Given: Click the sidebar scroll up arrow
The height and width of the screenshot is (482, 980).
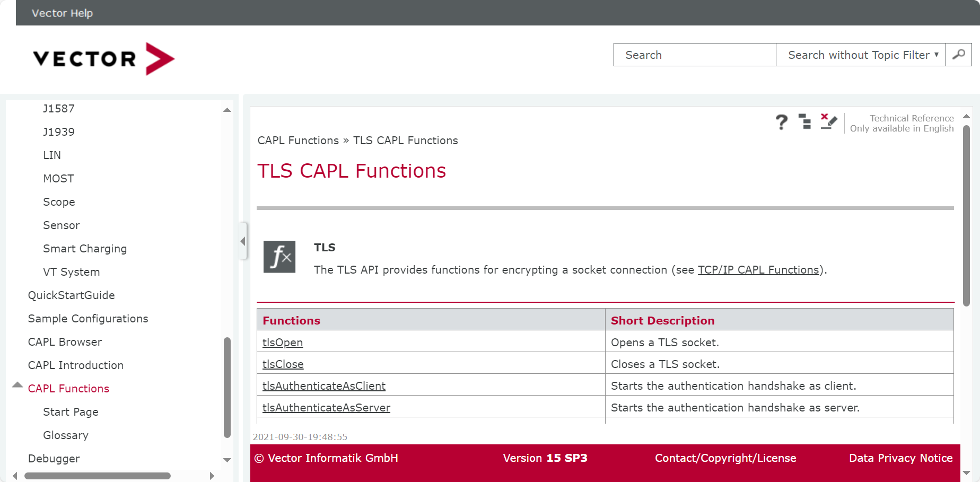Looking at the screenshot, I should tap(227, 110).
